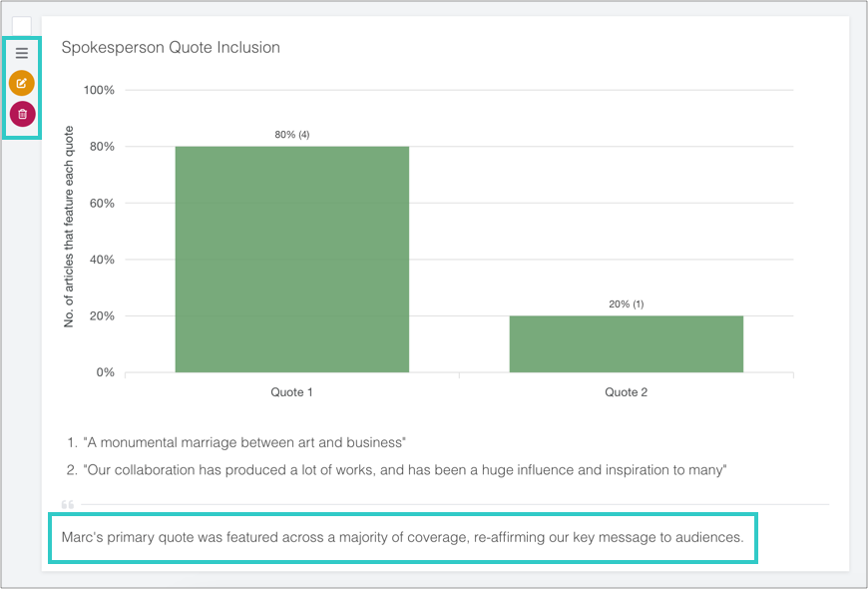Click the 80% (4) data label
This screenshot has height=589, width=868.
(292, 135)
